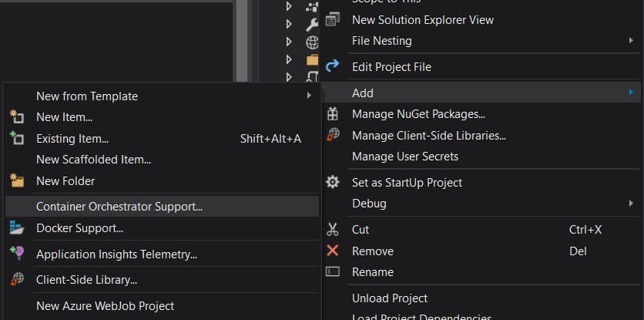
Task: Expand the Debug submenu arrow
Action: coord(631,204)
